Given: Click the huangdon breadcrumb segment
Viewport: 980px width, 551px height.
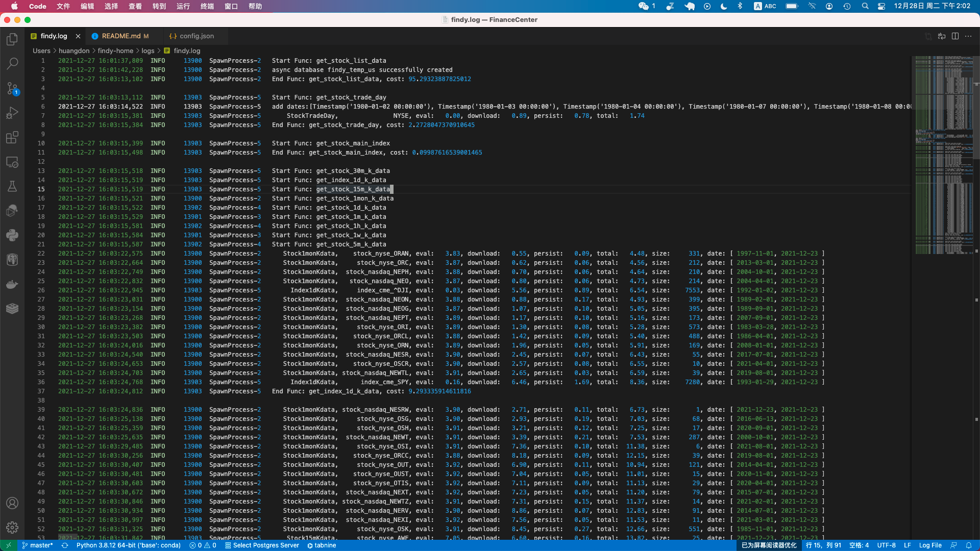Looking at the screenshot, I should pos(74,51).
